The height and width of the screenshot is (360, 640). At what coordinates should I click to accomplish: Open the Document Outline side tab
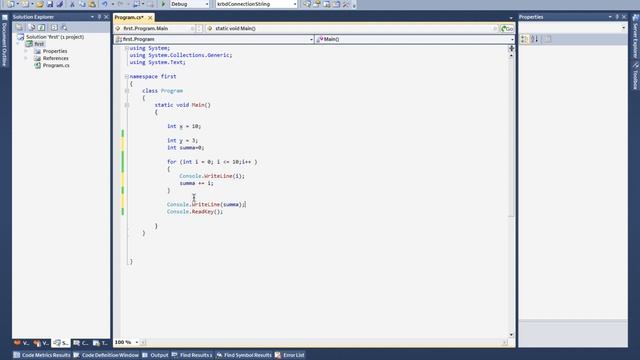[x=4, y=40]
